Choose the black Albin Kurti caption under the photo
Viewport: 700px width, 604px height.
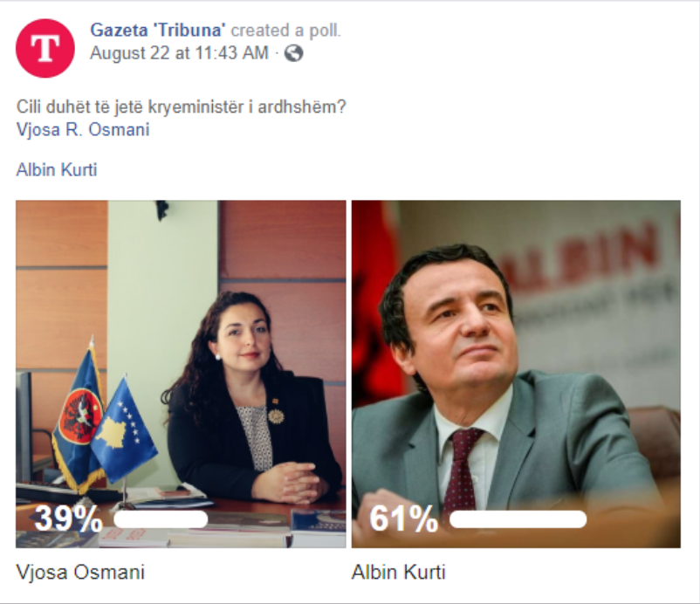point(399,572)
